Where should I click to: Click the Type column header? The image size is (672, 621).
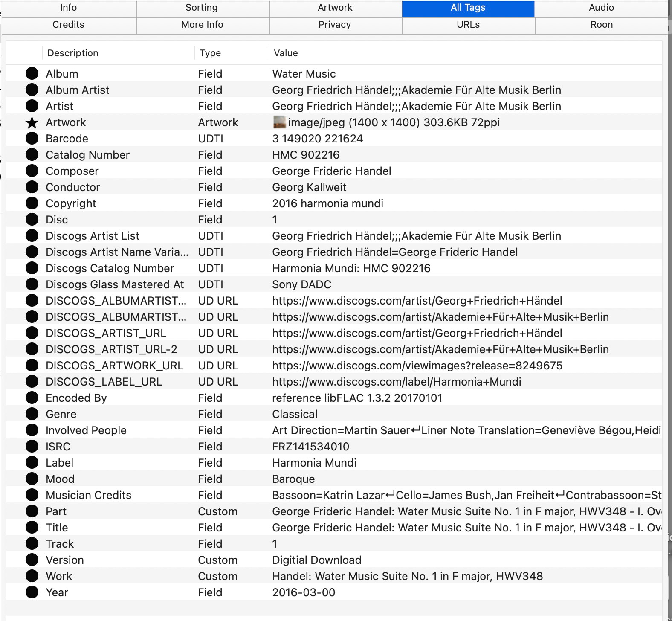(210, 53)
